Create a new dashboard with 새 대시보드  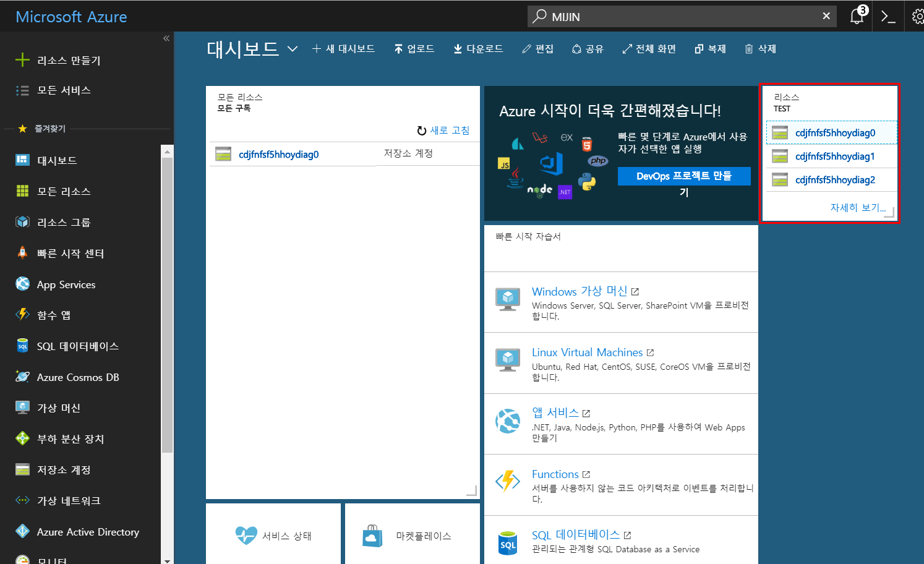point(343,49)
